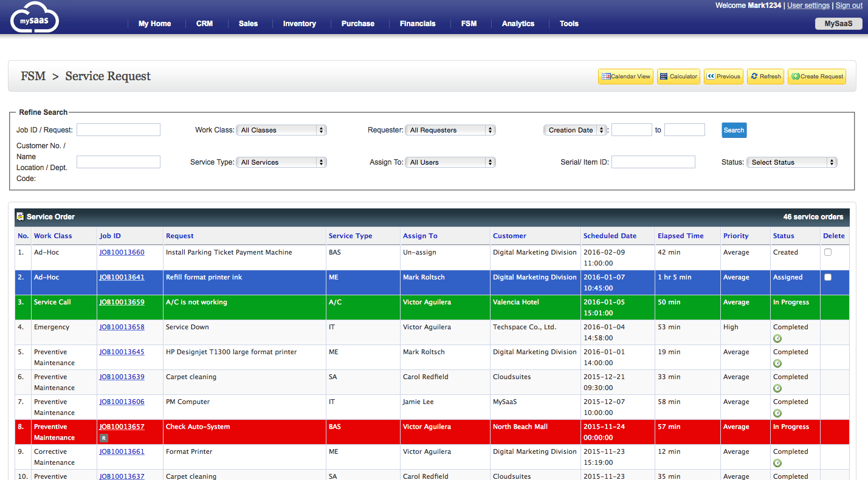
Task: Open the Select Status dropdown
Action: coord(792,162)
